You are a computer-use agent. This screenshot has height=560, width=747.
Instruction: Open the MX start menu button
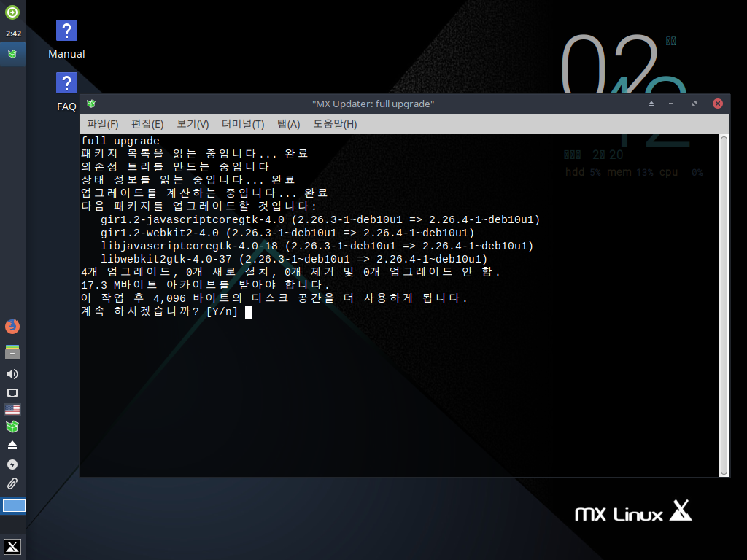12,547
